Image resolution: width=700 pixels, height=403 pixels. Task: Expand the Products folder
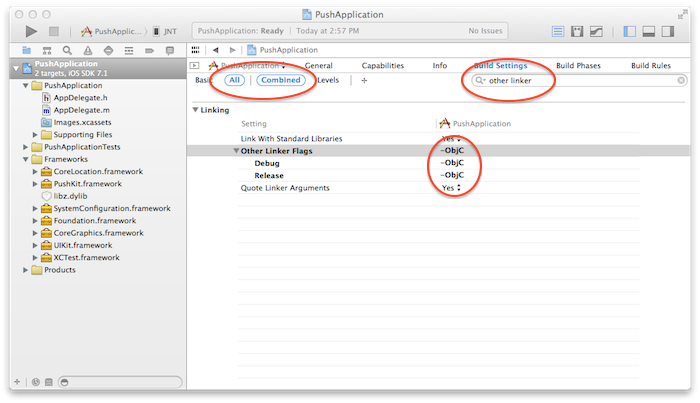click(25, 270)
